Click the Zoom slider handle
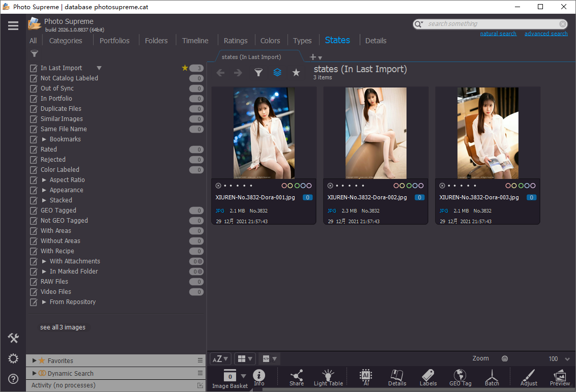 (505, 358)
